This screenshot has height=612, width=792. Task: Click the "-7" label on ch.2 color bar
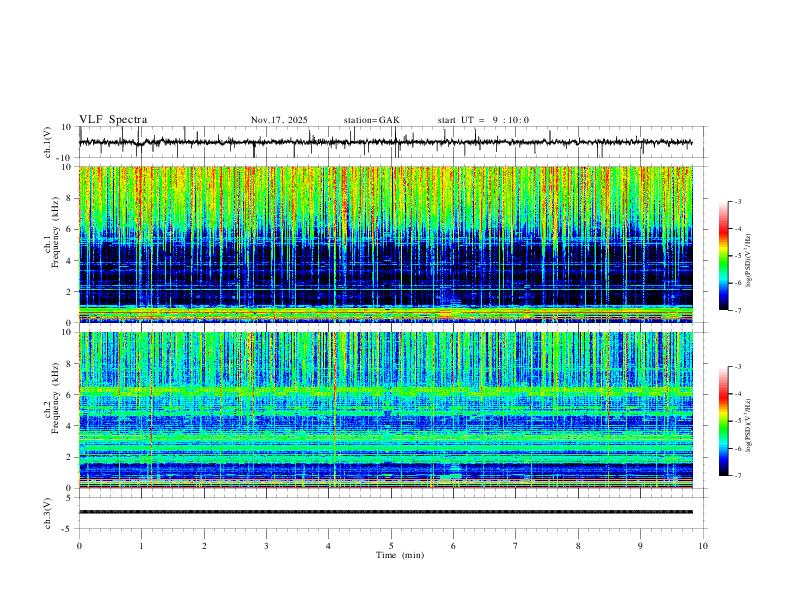coord(737,476)
